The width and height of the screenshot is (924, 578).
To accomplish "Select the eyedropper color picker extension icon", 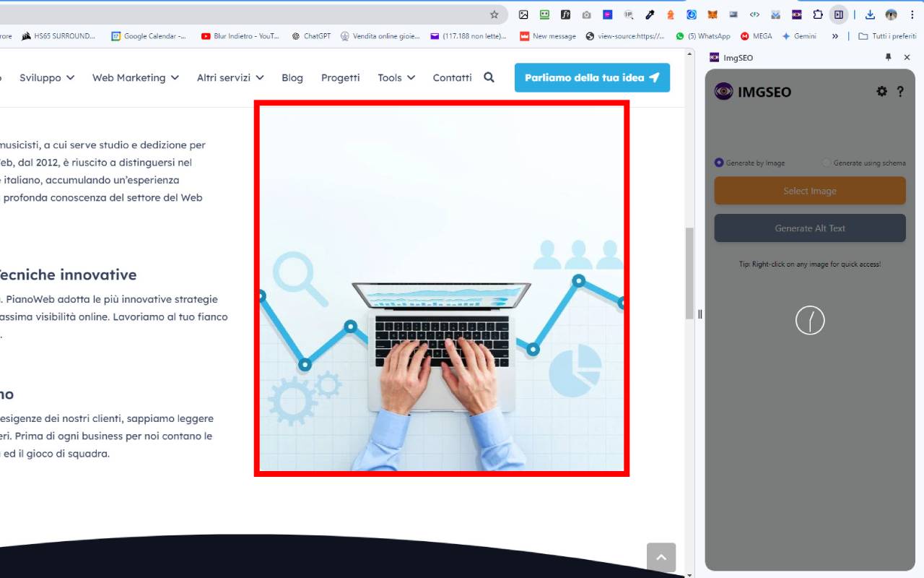I will [649, 14].
